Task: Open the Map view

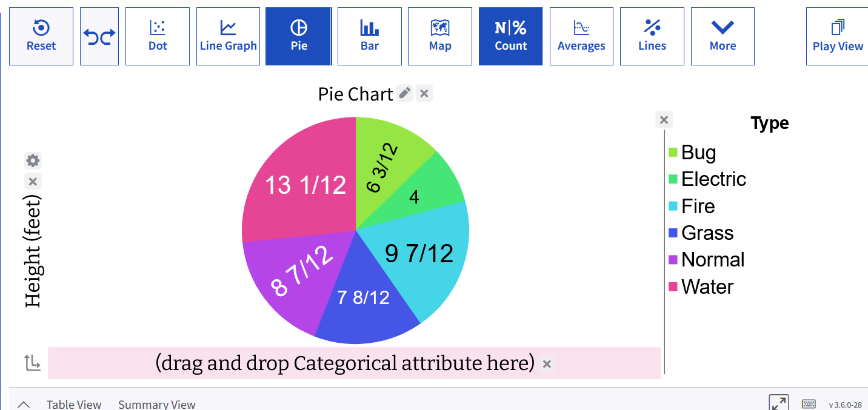Action: (x=440, y=36)
